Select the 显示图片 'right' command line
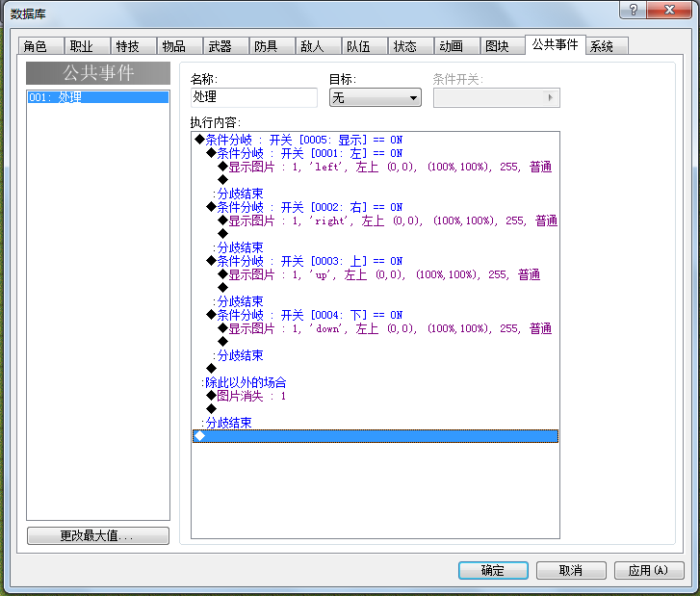 (x=376, y=220)
